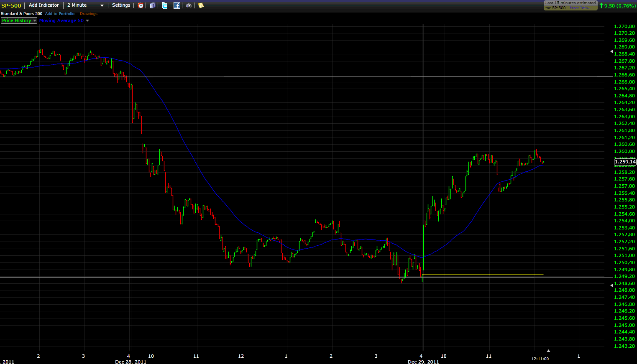The width and height of the screenshot is (637, 364).
Task: Click the upper arrow marker on price axis
Action: coord(611,51)
